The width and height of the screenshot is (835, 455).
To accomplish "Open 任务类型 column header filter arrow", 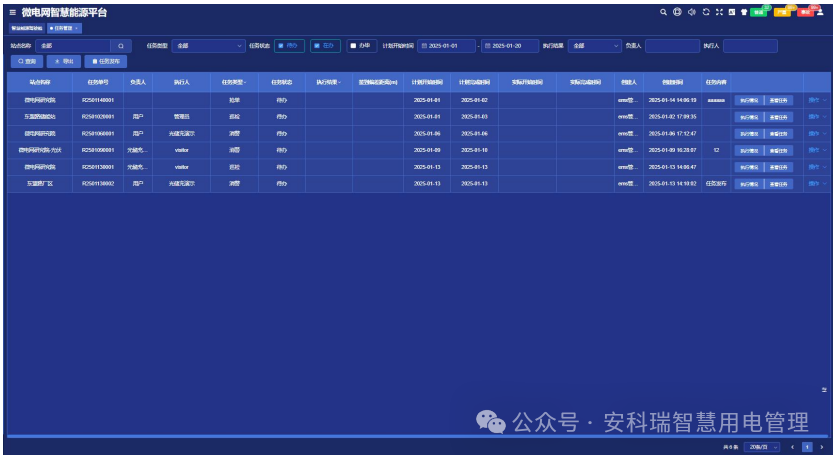I will [245, 83].
